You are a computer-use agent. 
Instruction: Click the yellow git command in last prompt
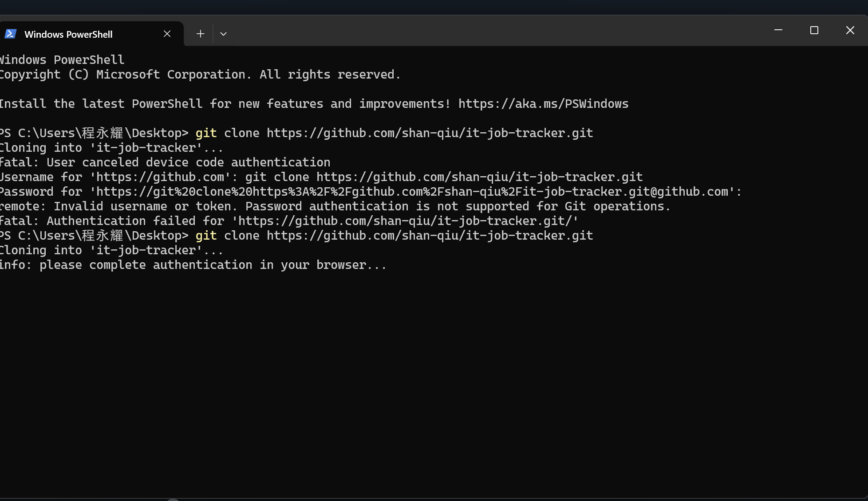pyautogui.click(x=206, y=236)
